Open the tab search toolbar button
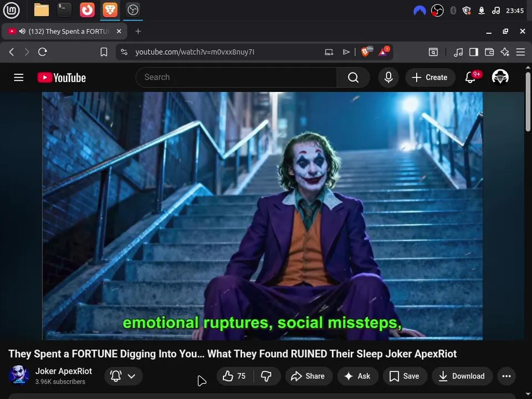 coord(433,52)
